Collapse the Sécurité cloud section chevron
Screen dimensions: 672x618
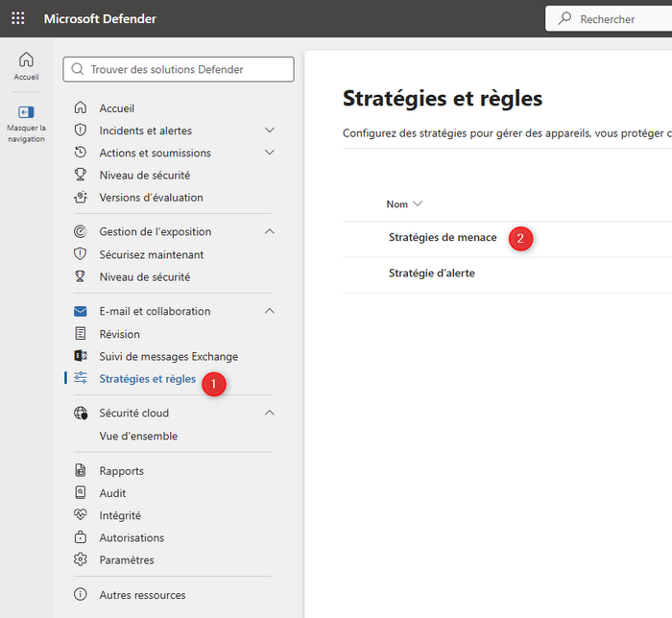point(270,413)
